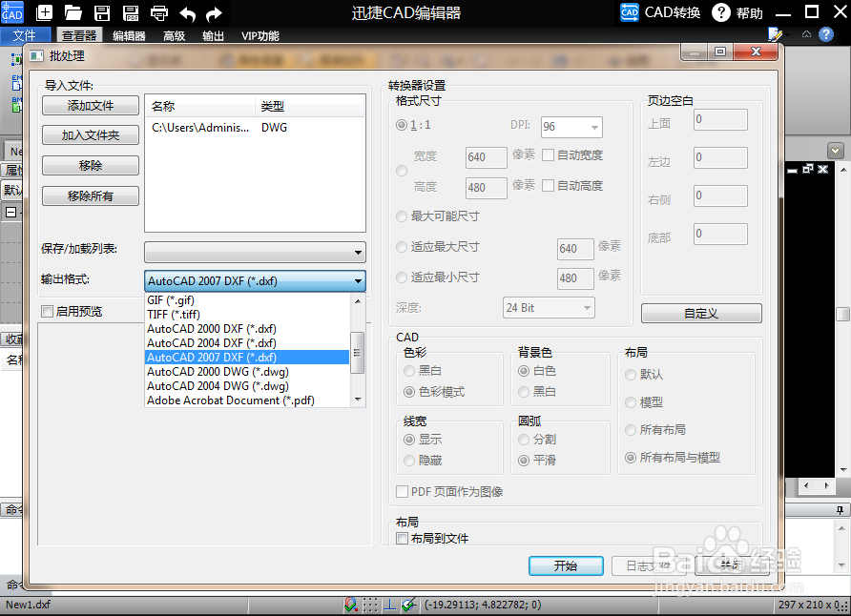Click the Save icon on the toolbar
Viewport: 851px width, 616px height.
[x=101, y=13]
